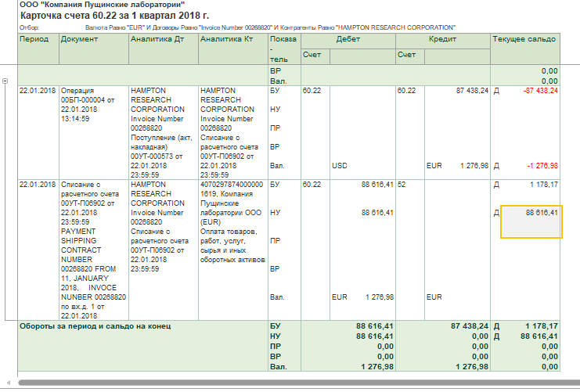580x392 pixels.
Task: Click credit account 52 cell
Action: 402,185
